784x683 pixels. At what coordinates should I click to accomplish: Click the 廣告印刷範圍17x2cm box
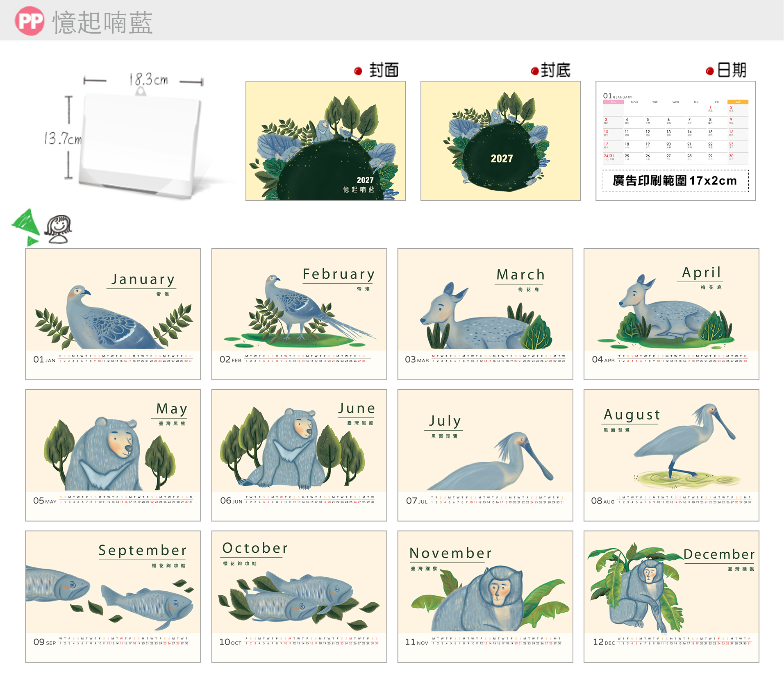coord(676,181)
